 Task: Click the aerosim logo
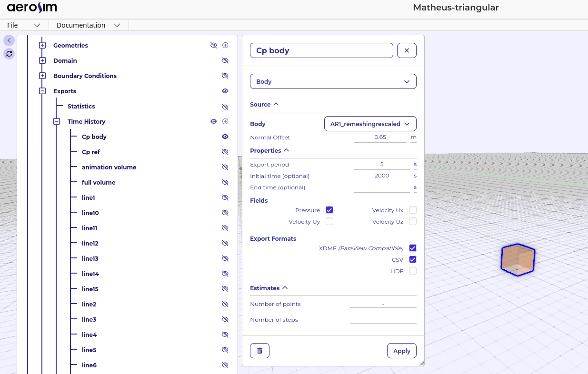coord(32,8)
